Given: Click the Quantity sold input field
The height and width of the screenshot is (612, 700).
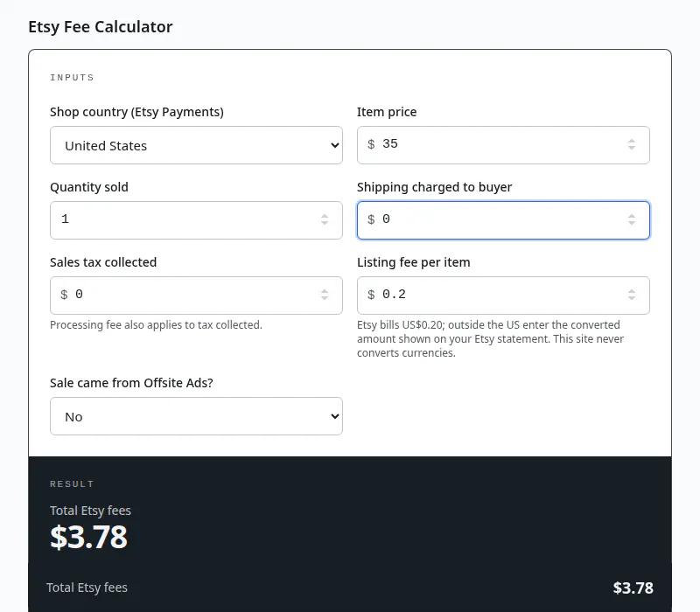Looking at the screenshot, I should [196, 220].
